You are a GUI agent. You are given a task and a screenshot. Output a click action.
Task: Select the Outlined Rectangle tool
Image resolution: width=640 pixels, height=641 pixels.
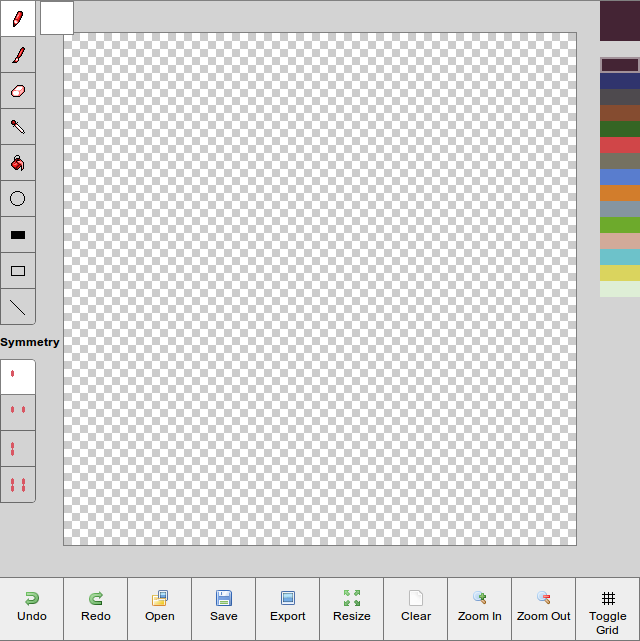pyautogui.click(x=18, y=270)
